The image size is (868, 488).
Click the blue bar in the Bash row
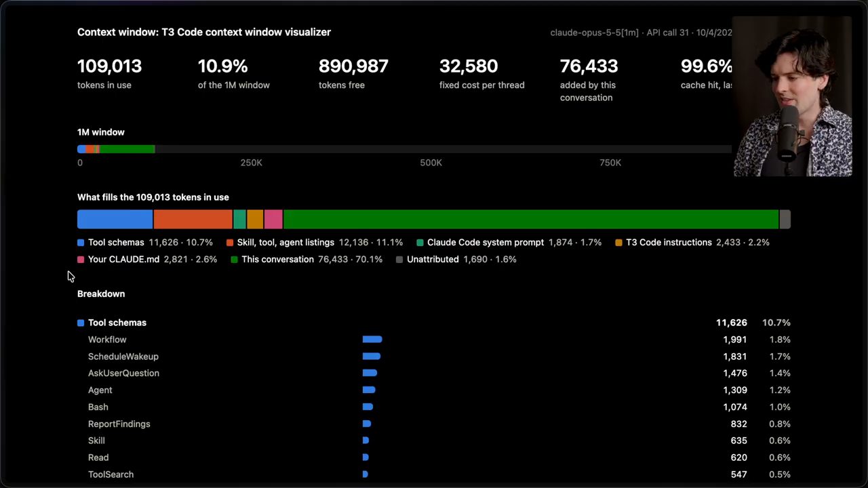(x=368, y=407)
